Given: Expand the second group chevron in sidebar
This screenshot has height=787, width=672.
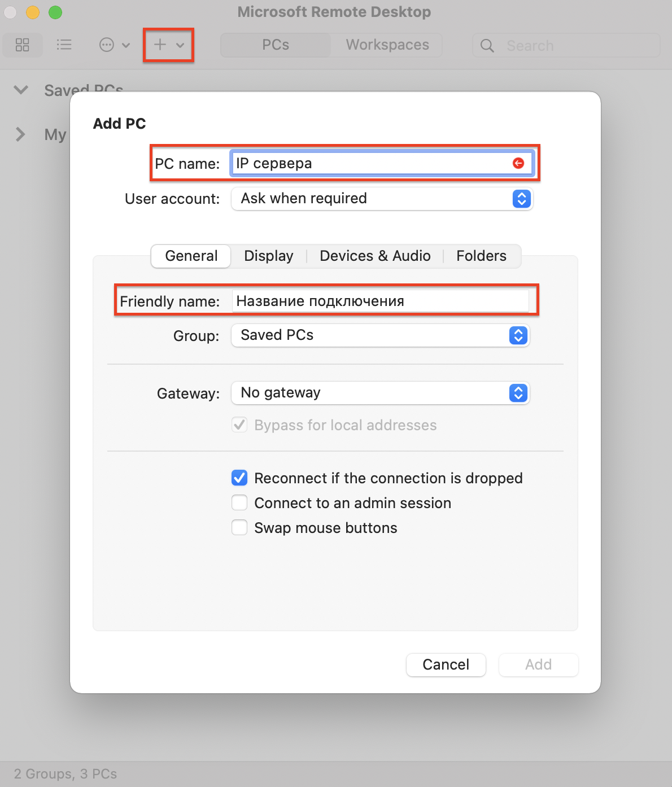Looking at the screenshot, I should pos(20,134).
